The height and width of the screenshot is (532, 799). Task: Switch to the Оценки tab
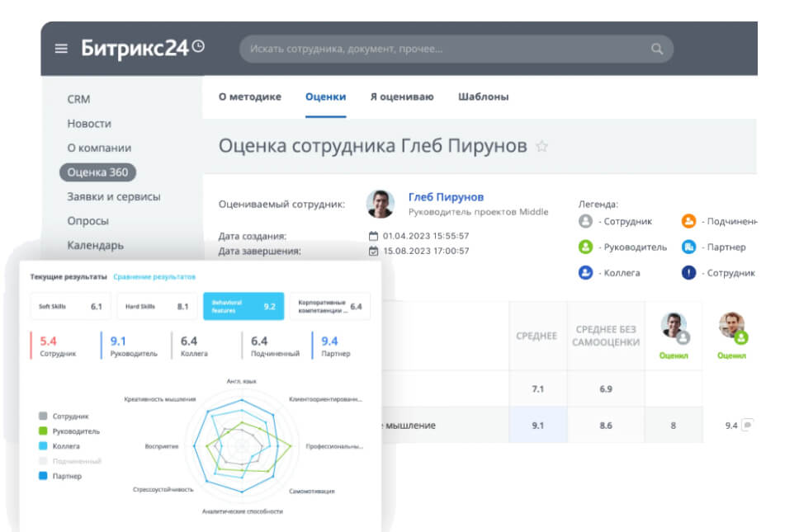tap(325, 97)
